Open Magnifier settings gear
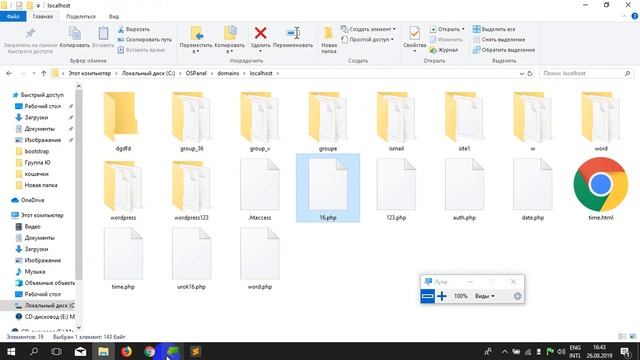Viewport: 640px width, 360px height. coord(517,296)
